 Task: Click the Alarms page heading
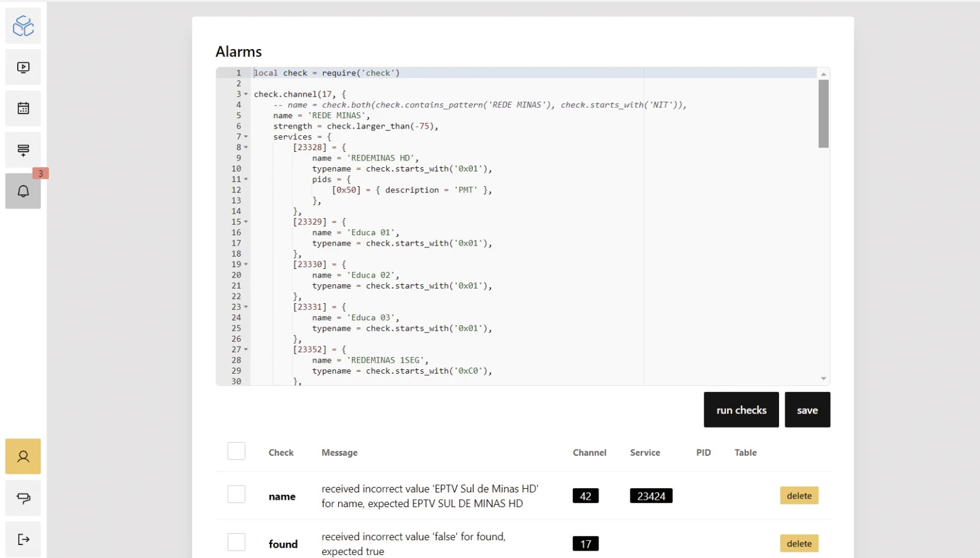pyautogui.click(x=239, y=51)
